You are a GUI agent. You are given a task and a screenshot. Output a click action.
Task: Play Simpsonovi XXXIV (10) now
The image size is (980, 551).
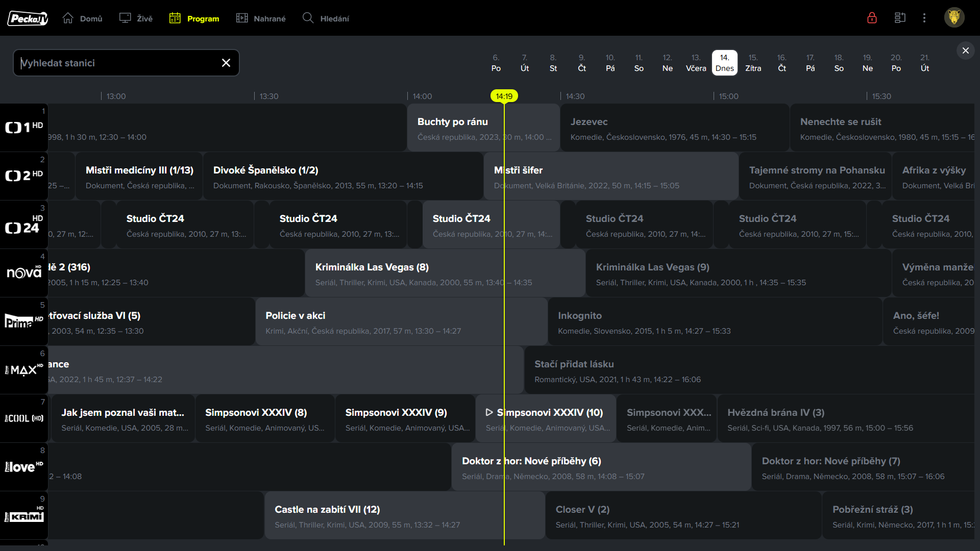pos(546,418)
